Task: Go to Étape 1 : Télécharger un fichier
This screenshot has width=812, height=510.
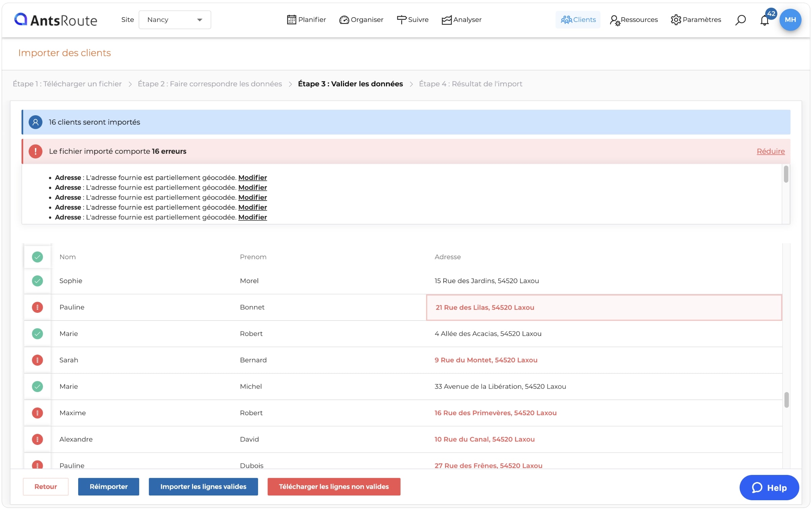Action: (x=67, y=84)
